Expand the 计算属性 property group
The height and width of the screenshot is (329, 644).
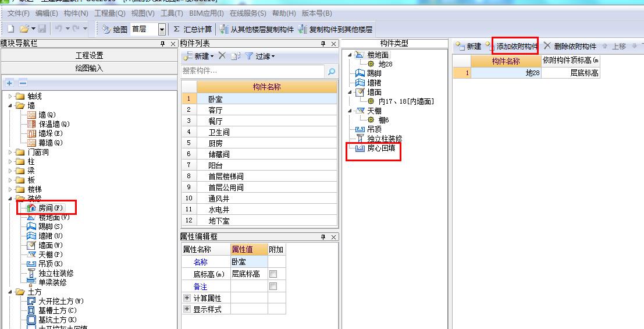coord(187,298)
